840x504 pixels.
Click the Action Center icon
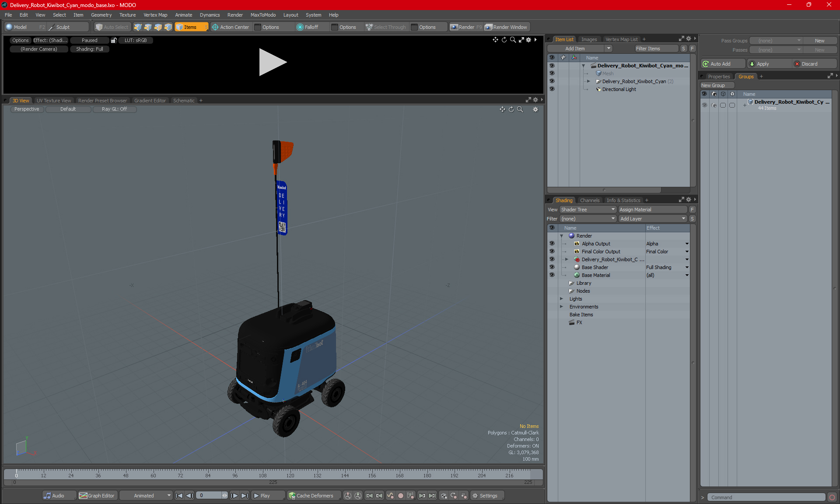pos(215,27)
